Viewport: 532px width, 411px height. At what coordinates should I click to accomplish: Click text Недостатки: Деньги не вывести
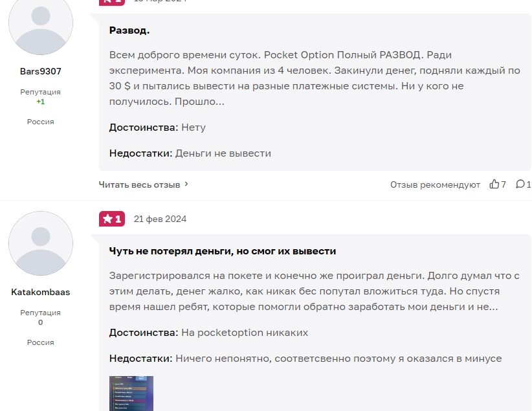(x=190, y=153)
